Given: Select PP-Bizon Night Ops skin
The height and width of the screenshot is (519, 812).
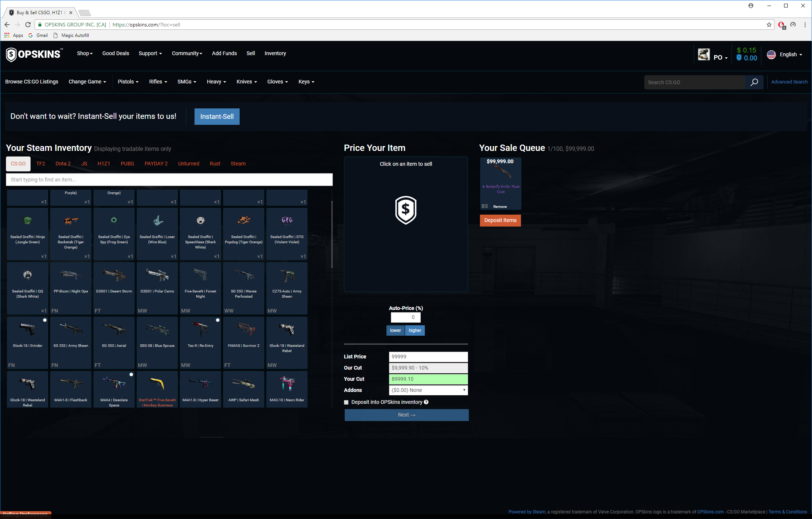Looking at the screenshot, I should (71, 288).
